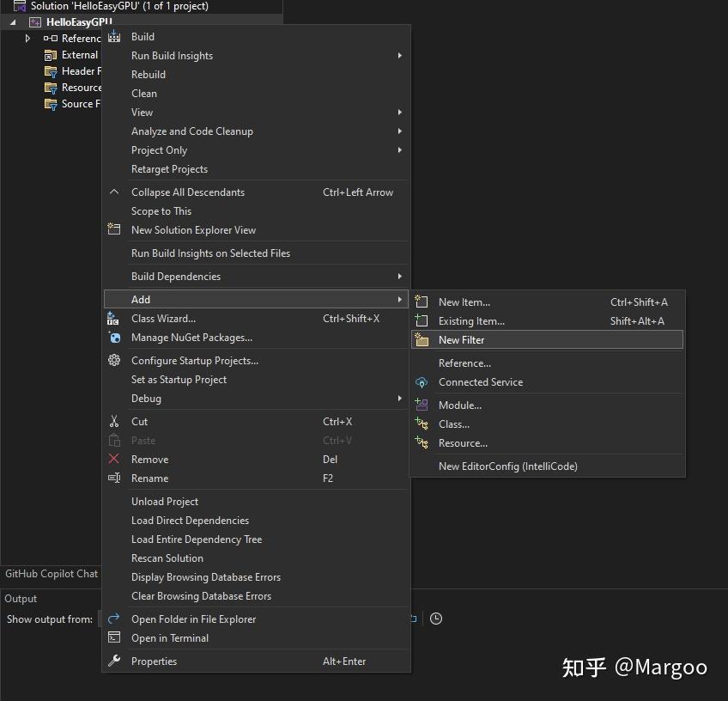Open Run Build Insights submenu arrow
Viewport: 728px width, 701px height.
pyautogui.click(x=400, y=55)
